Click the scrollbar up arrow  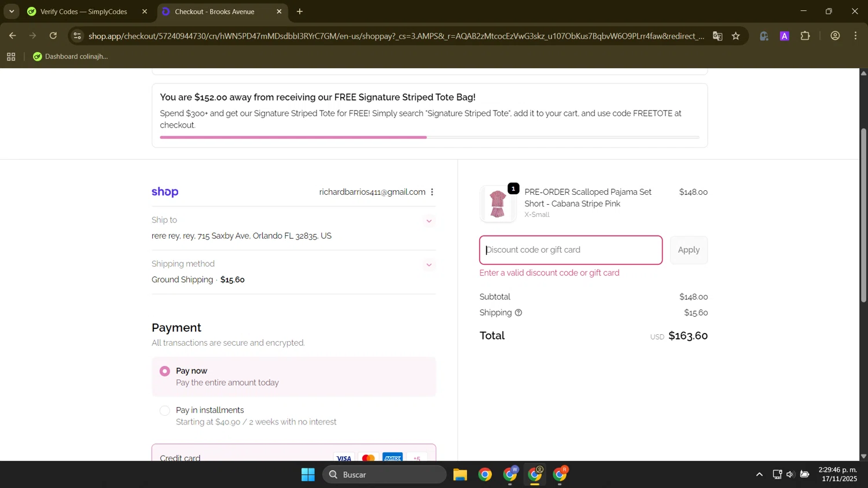(x=863, y=73)
